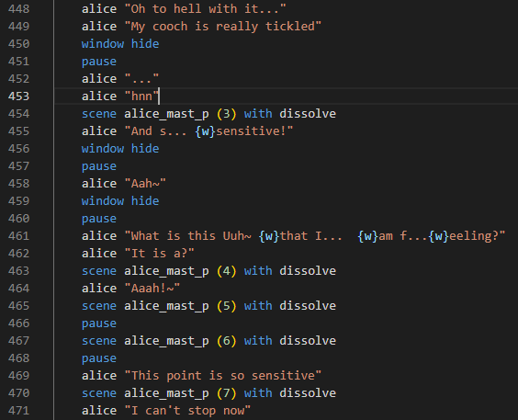Click the {w} tag on line 455
Viewport: 518px width, 420px height.
coord(205,131)
